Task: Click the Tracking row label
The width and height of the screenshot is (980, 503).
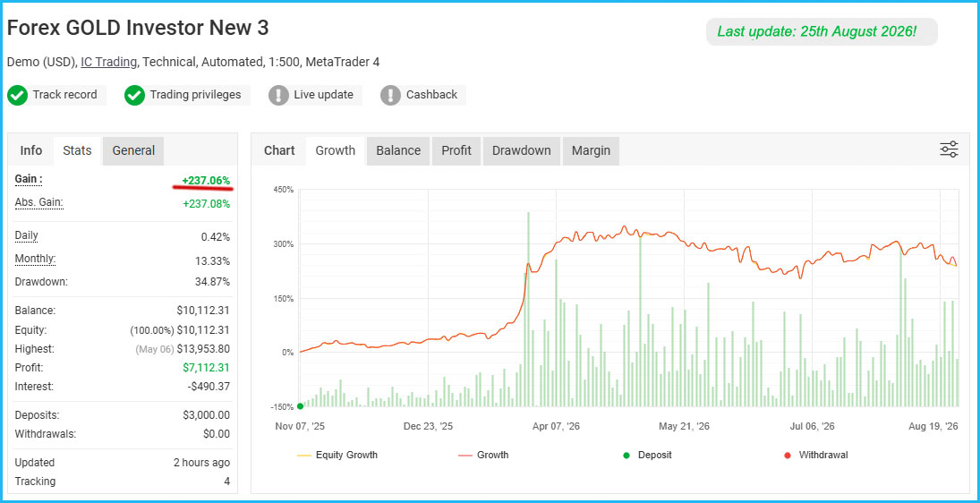Action: pos(35,482)
